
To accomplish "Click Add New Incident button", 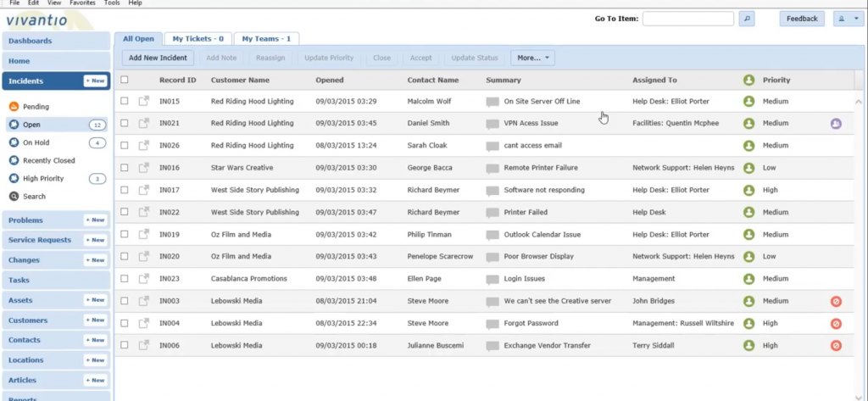I will coord(158,58).
